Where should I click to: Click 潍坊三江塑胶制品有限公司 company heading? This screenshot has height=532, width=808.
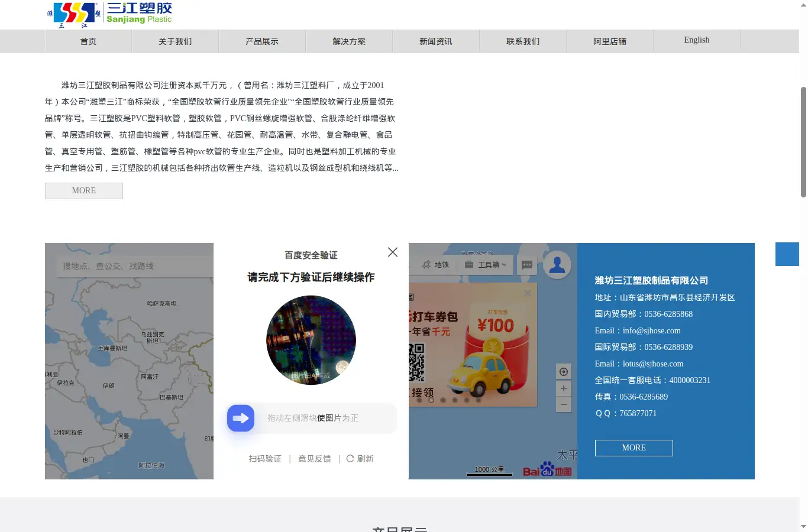click(x=651, y=281)
